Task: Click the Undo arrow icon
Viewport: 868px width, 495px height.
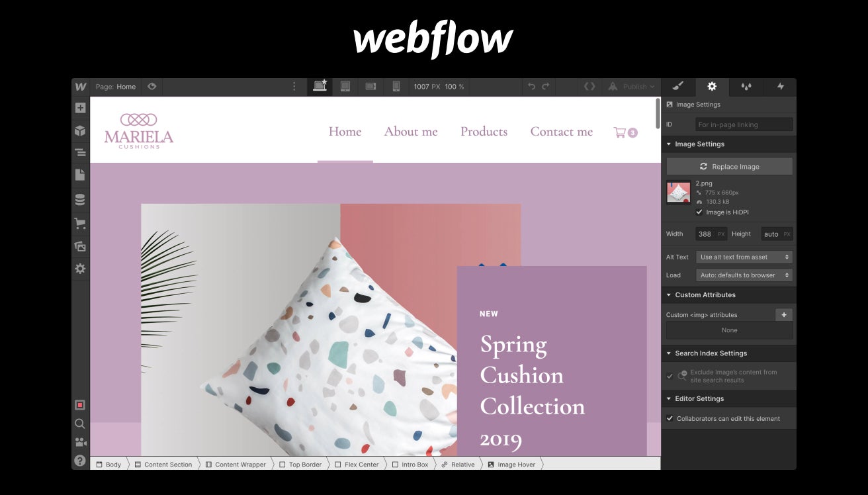Action: tap(531, 87)
